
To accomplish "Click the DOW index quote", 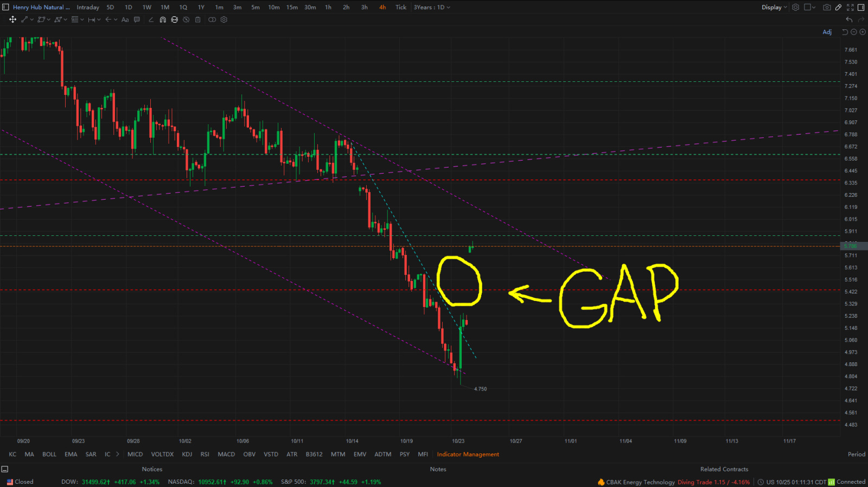I will 110,482.
